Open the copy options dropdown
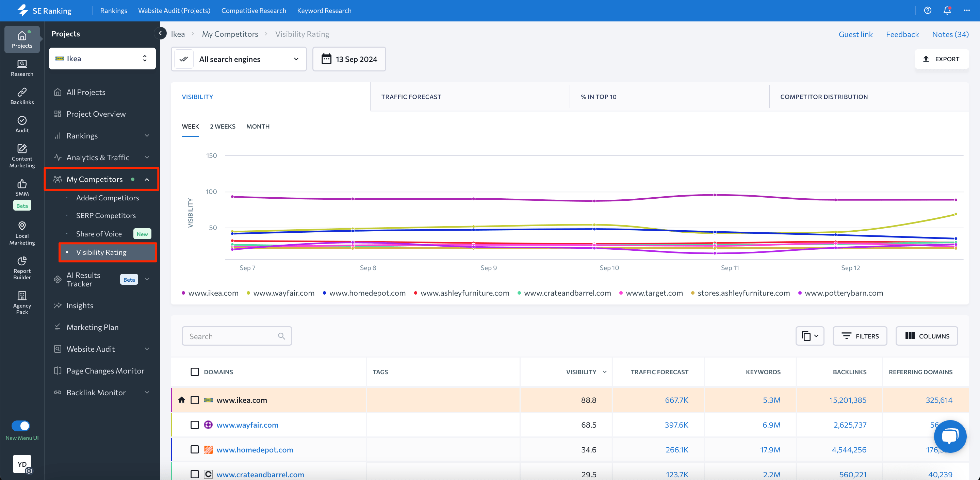Screen dimensions: 980x480 click(x=810, y=336)
